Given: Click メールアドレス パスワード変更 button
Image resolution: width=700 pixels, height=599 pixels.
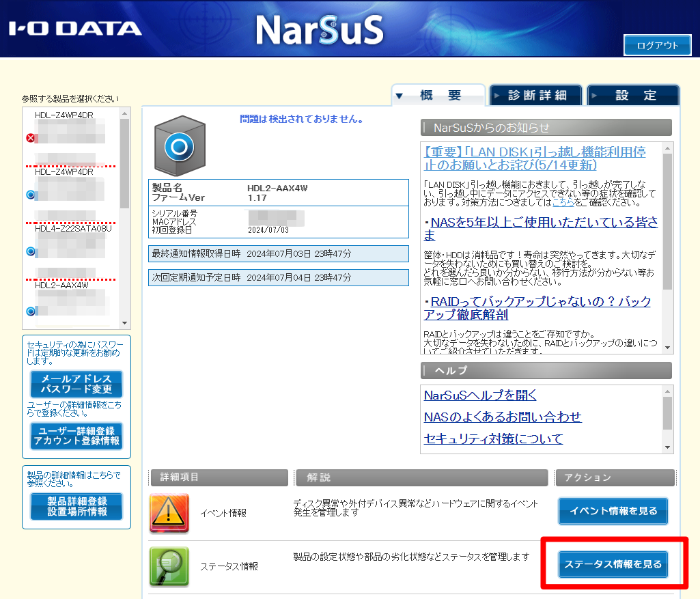Looking at the screenshot, I should pos(76,385).
